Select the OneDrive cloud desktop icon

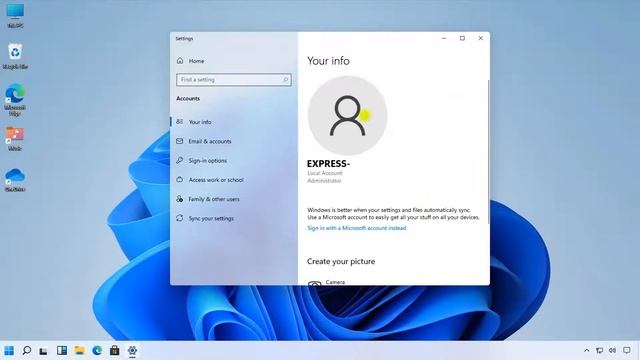pyautogui.click(x=15, y=180)
